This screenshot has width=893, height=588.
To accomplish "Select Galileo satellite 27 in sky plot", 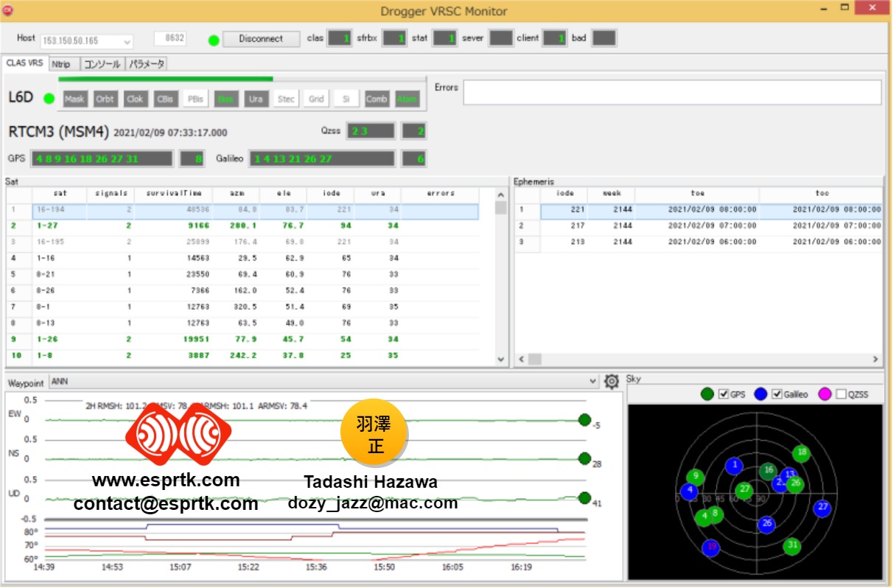I will pos(822,508).
